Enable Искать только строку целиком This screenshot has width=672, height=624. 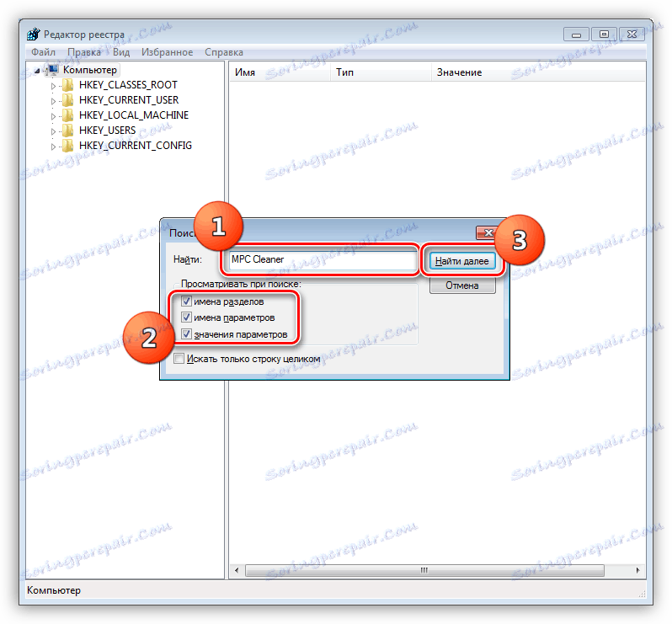tap(179, 358)
